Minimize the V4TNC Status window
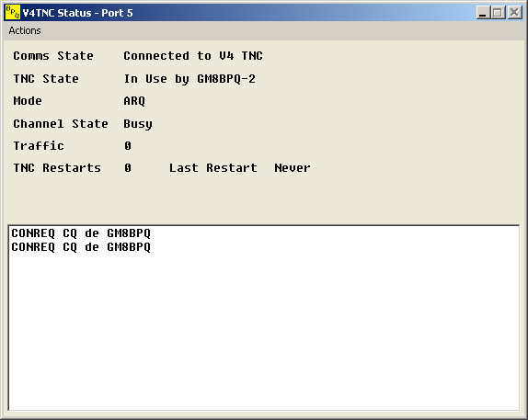Viewport: 528px width, 420px height. (483, 13)
